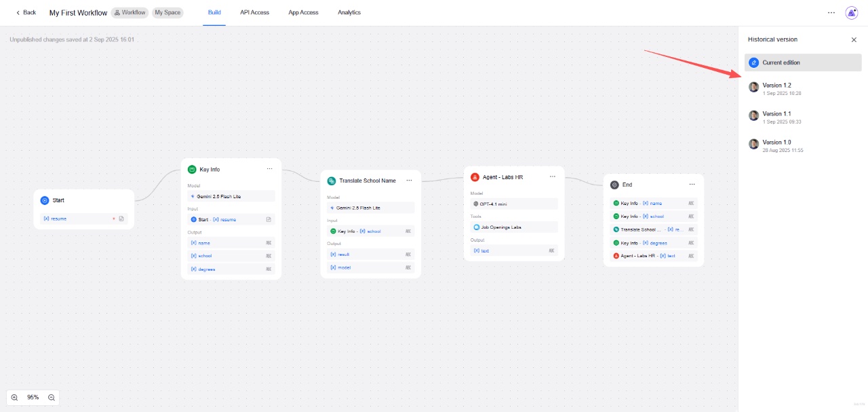
Task: Load Version 1.2 from history
Action: click(x=803, y=88)
